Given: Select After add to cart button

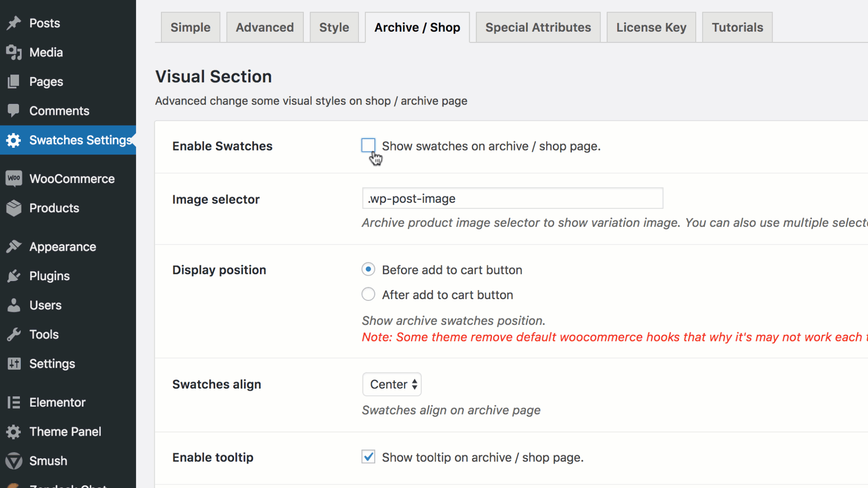Looking at the screenshot, I should click(x=368, y=294).
